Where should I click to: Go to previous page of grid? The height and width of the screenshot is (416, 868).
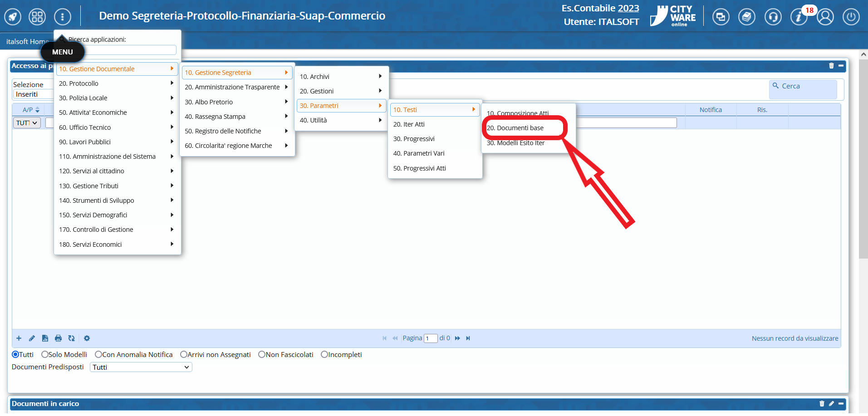(395, 338)
